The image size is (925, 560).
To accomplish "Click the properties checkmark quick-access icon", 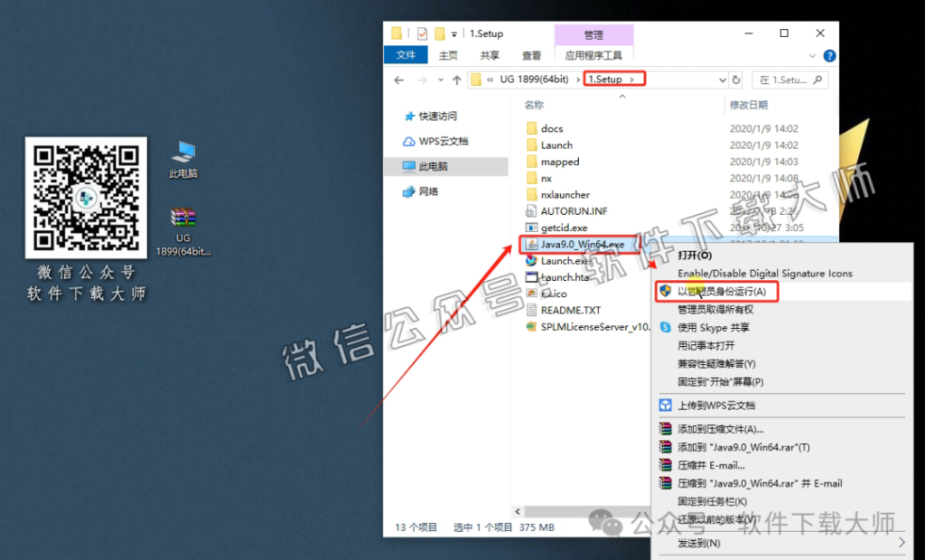I will (422, 33).
